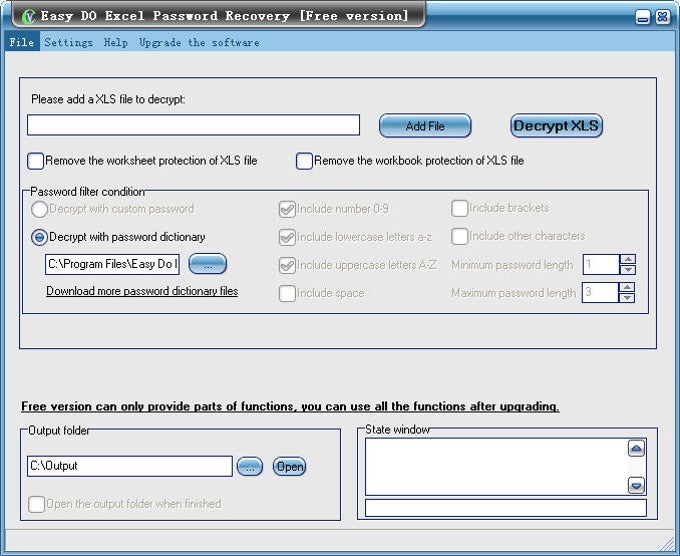Decrease maximum password length with down arrow
The height and width of the screenshot is (556, 680).
[x=627, y=298]
